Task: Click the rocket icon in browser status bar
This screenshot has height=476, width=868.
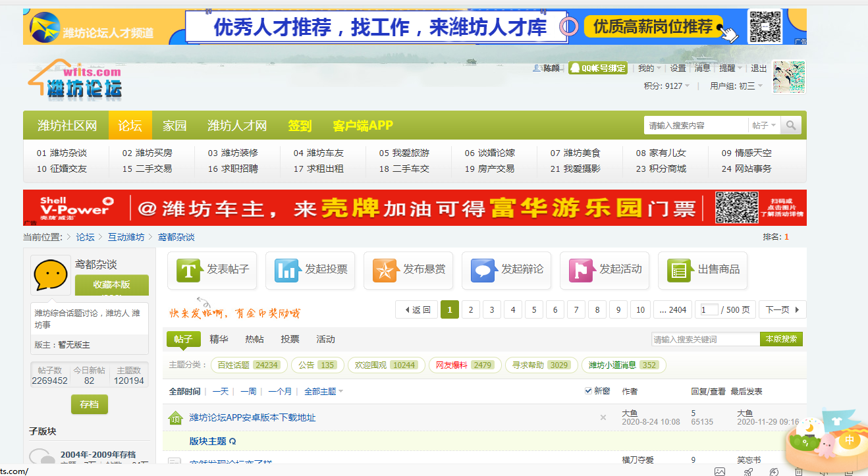Action: [747, 471]
